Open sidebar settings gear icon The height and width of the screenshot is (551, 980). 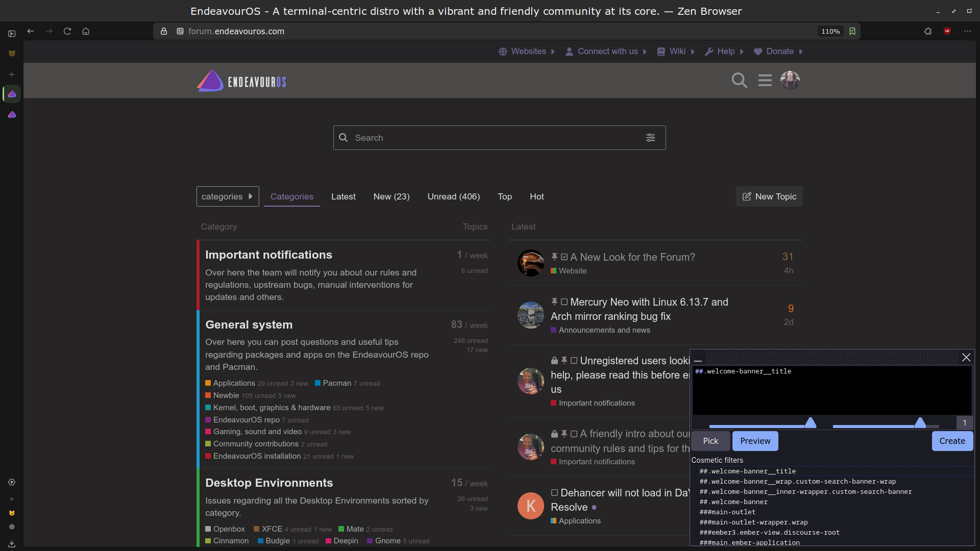pos(12,482)
